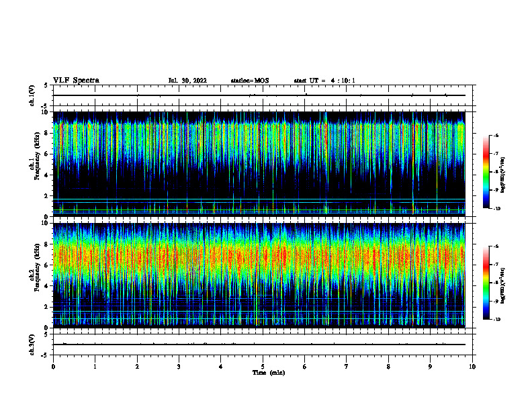
Task: Select the "start UT = 4:10:1" text
Action: pyautogui.click(x=324, y=81)
